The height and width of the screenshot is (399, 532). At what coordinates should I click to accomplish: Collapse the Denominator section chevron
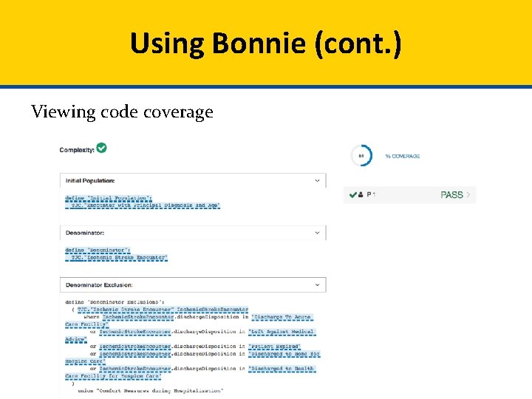coord(317,233)
